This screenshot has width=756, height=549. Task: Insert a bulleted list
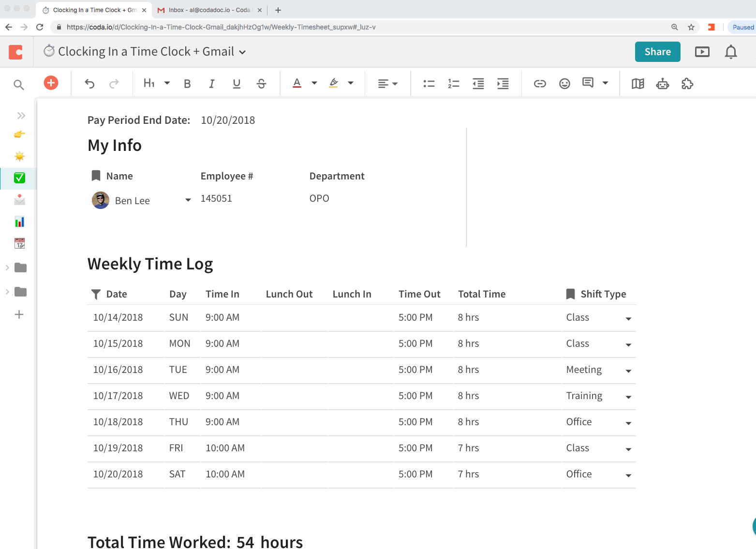click(x=429, y=84)
